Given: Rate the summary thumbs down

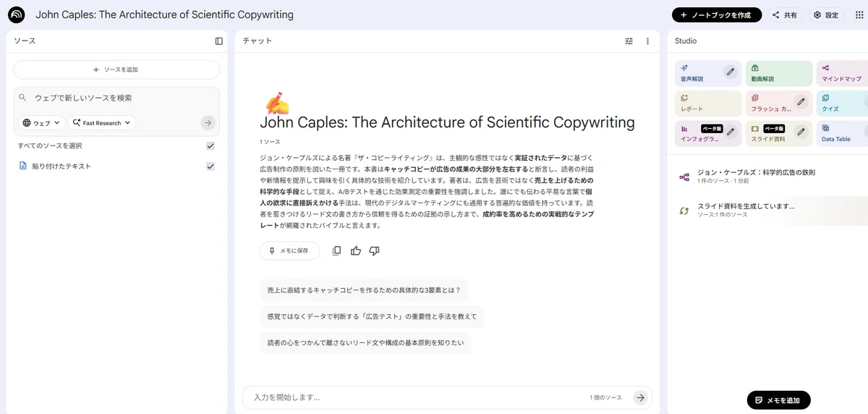Looking at the screenshot, I should [x=374, y=250].
